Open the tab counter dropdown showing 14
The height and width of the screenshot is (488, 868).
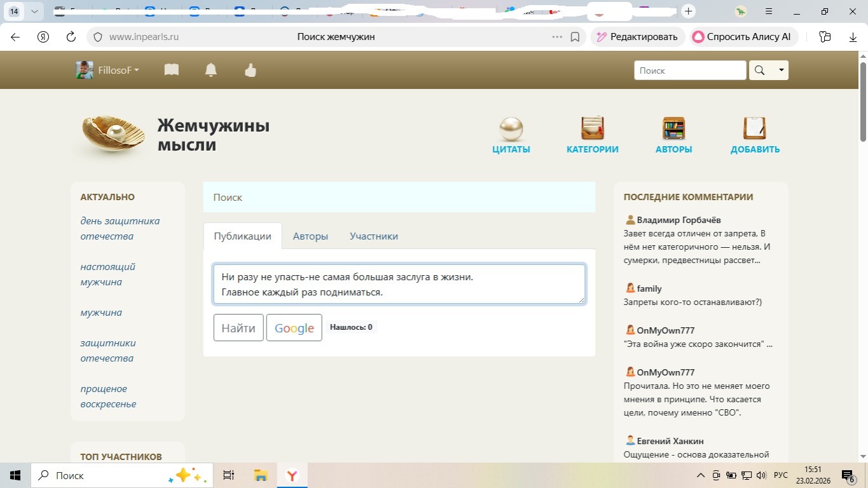pyautogui.click(x=35, y=11)
